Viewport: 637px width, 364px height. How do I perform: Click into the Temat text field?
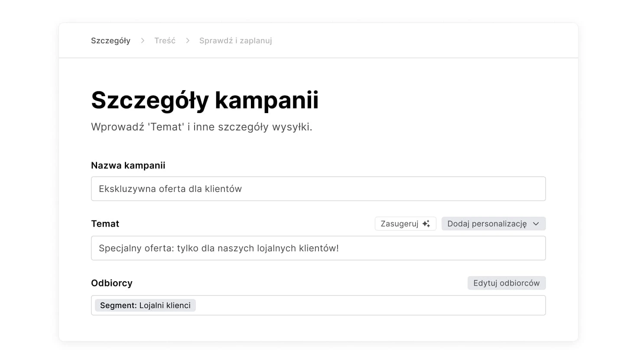(x=318, y=248)
